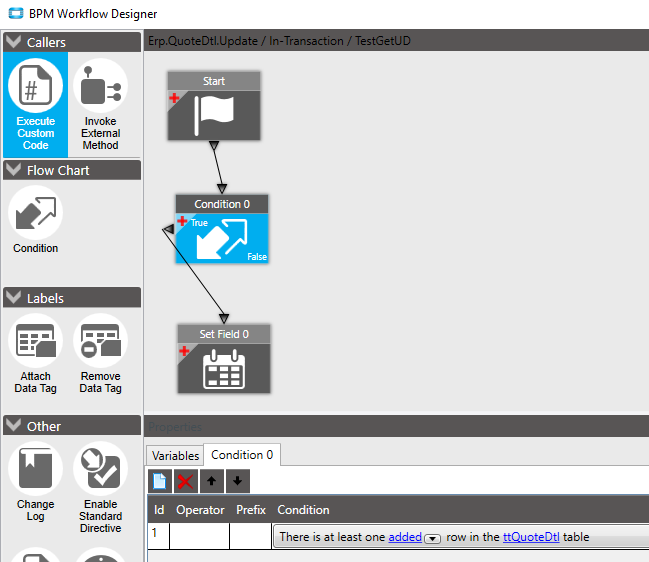Click the Erp.QuoteDtl.Update directive path title

click(x=279, y=41)
